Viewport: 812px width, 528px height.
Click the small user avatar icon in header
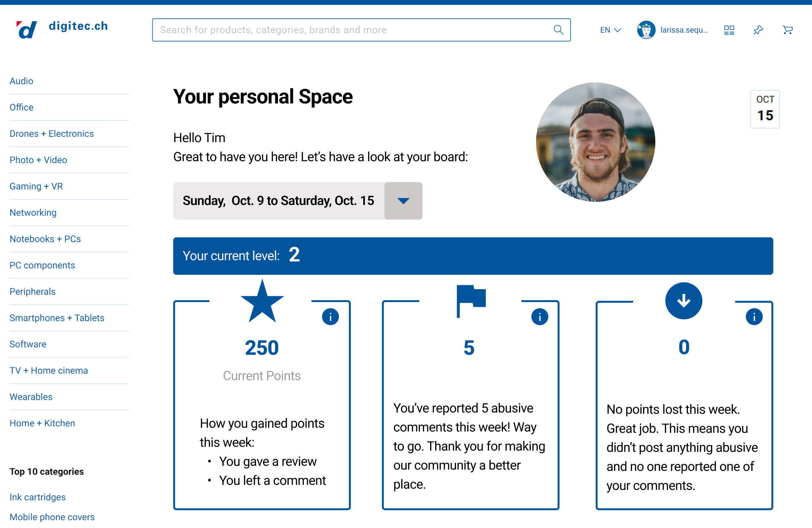[646, 30]
